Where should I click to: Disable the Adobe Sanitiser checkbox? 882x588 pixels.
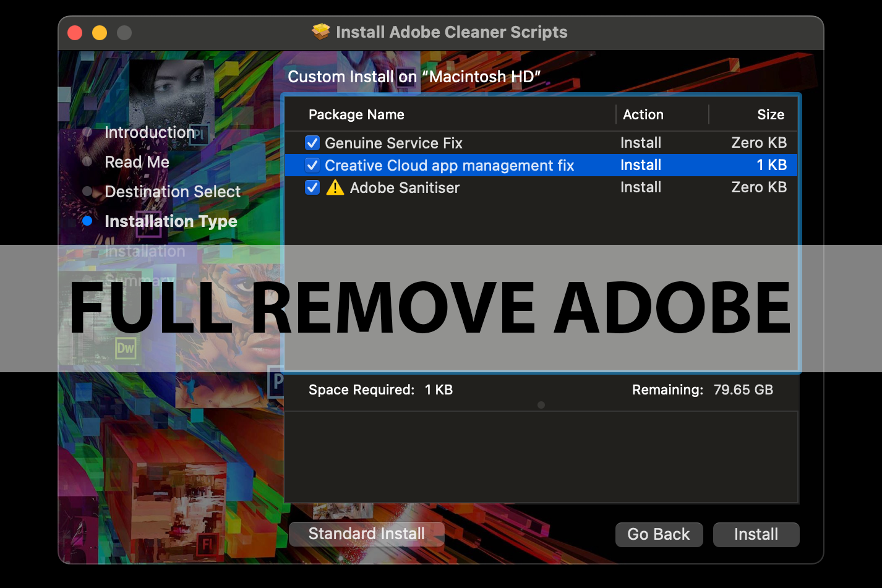coord(312,187)
